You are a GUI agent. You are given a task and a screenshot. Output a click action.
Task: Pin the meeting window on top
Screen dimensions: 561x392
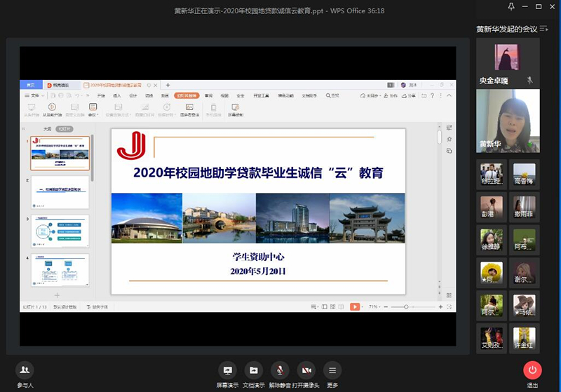tap(511, 7)
